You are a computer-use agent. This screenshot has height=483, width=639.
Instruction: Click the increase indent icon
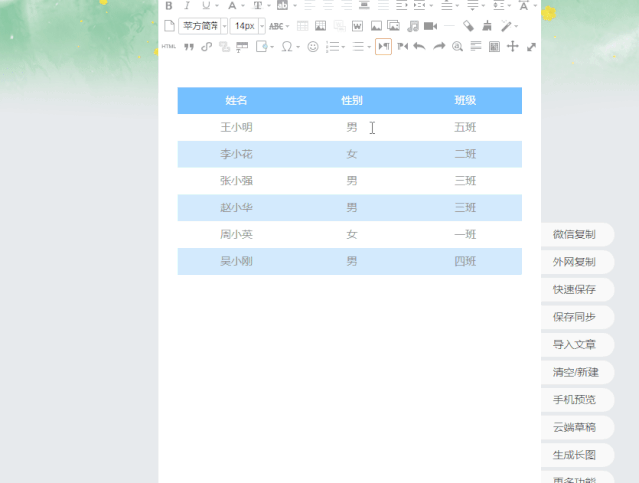pos(401,6)
